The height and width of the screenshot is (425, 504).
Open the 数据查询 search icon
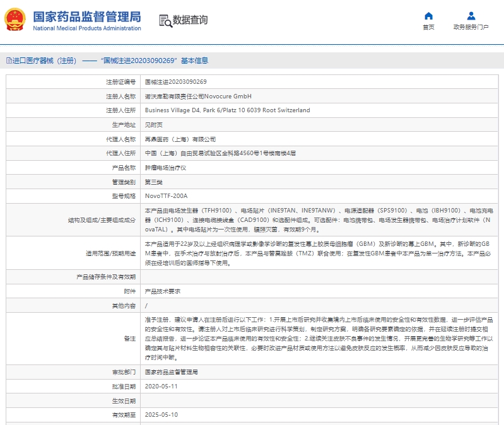165,21
